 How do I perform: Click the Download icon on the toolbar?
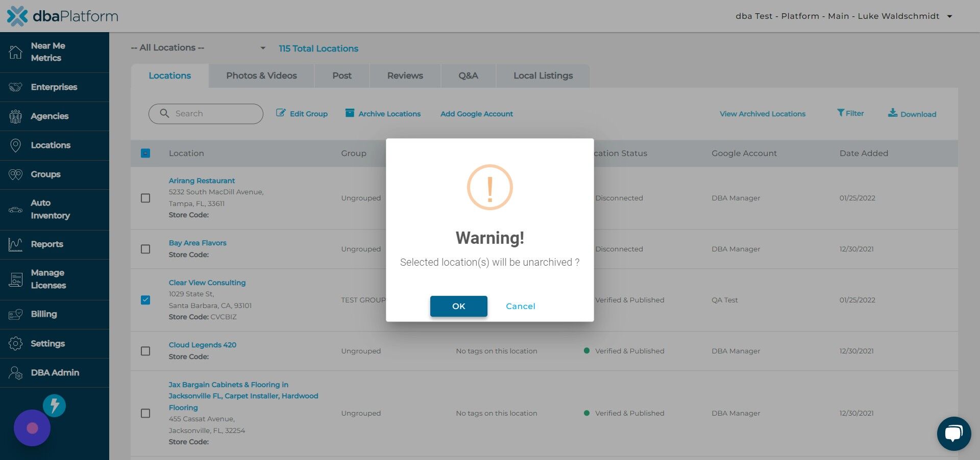893,113
